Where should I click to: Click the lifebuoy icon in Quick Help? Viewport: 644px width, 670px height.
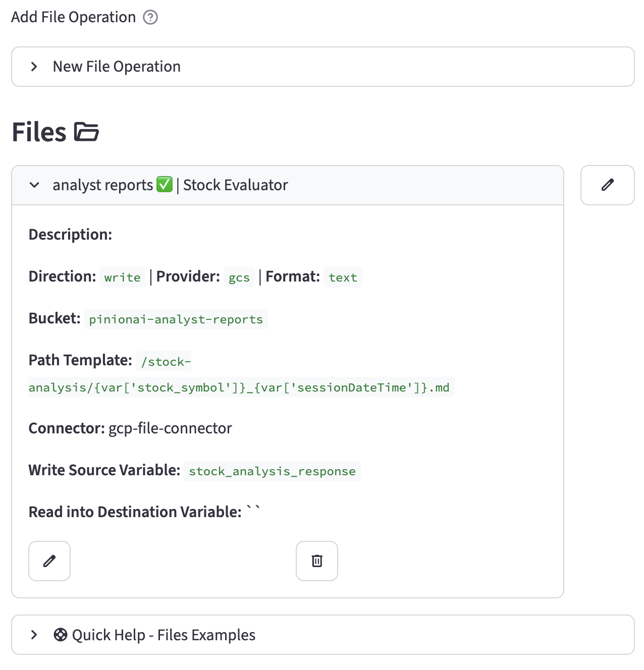[x=61, y=635]
